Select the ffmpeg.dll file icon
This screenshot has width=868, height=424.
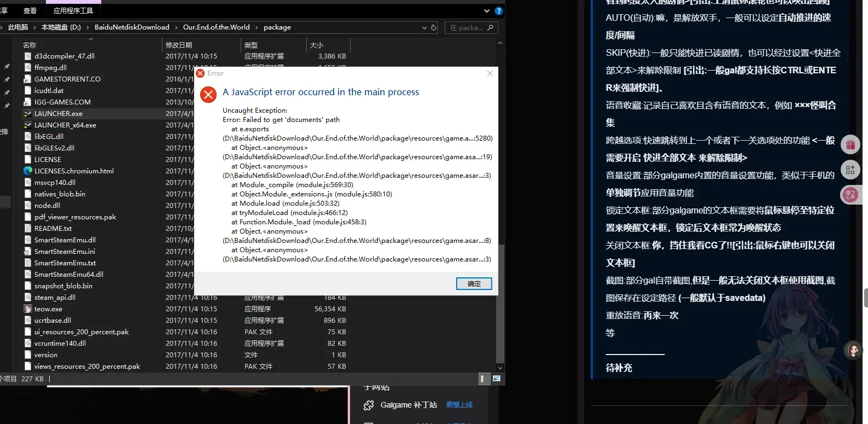coord(28,67)
